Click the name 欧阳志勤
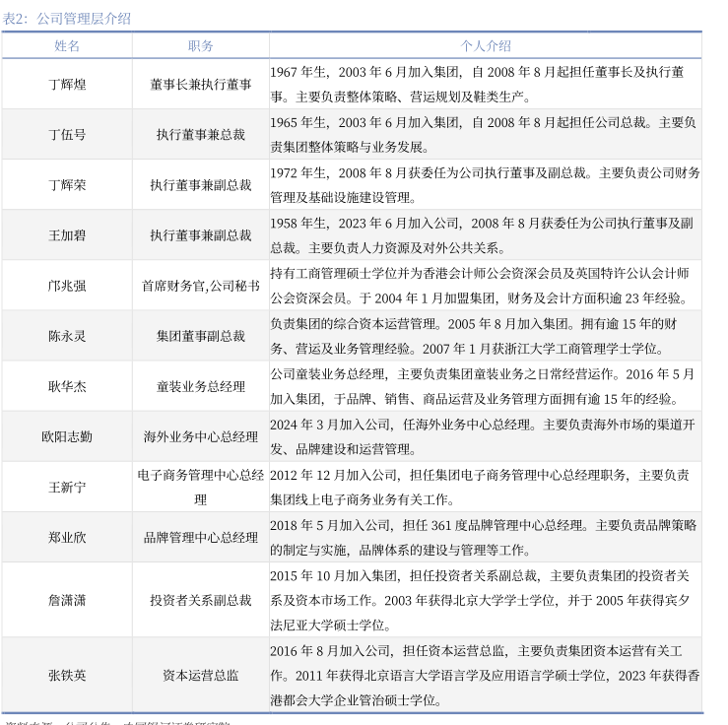728x725 pixels. click(67, 437)
